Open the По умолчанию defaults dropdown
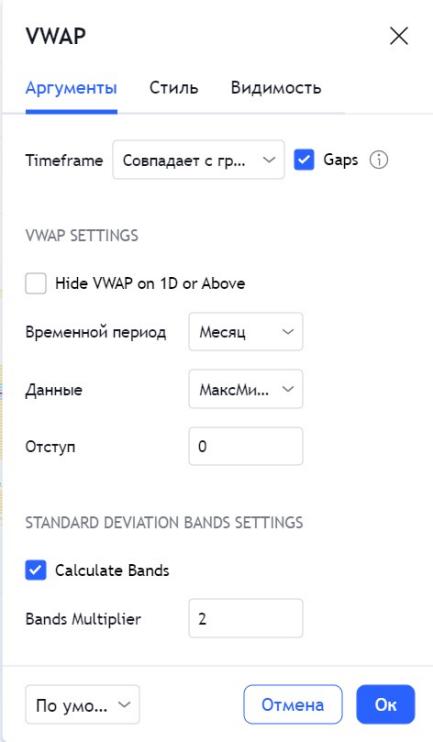The width and height of the screenshot is (433, 742). tap(82, 705)
